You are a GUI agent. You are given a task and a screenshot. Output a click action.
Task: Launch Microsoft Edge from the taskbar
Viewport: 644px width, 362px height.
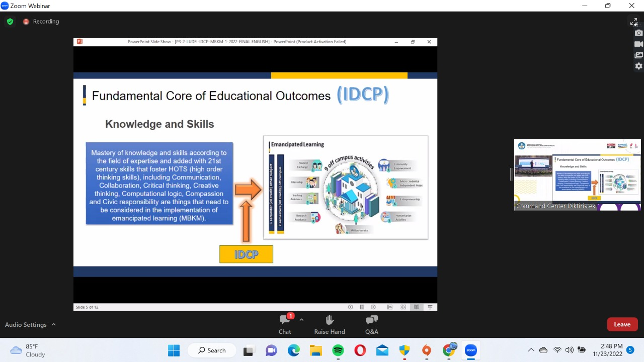click(293, 350)
